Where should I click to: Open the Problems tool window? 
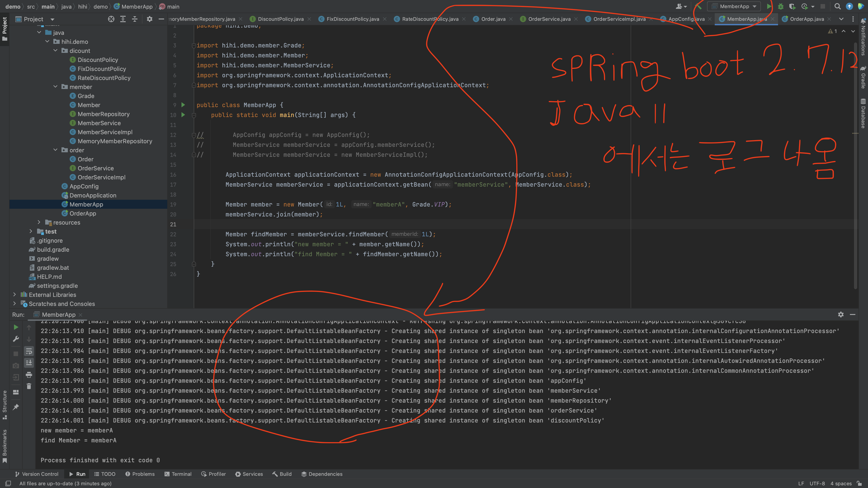pos(140,474)
